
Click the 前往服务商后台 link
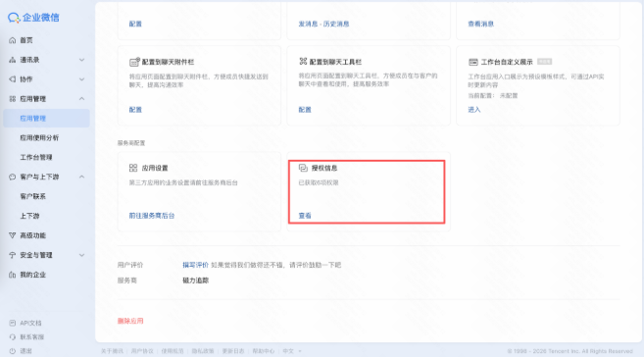coord(152,216)
